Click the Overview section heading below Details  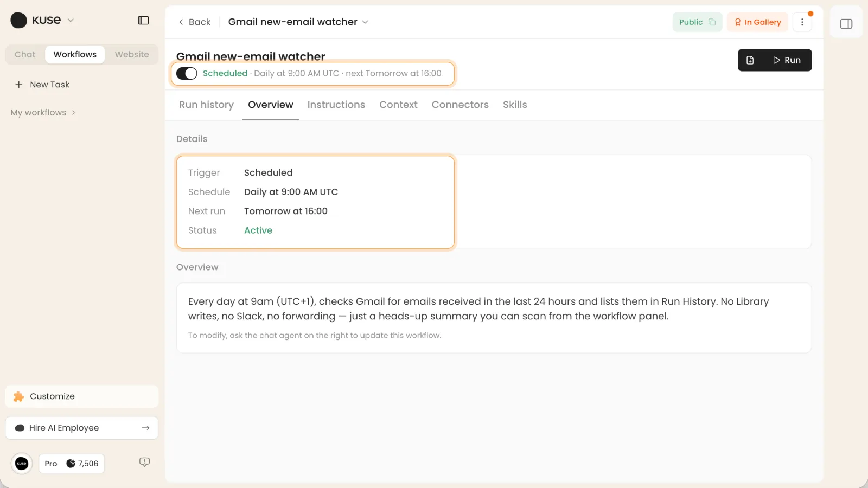[x=197, y=267]
